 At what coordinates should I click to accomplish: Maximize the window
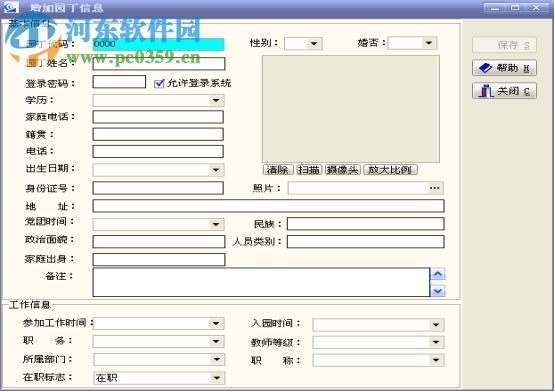coord(515,7)
